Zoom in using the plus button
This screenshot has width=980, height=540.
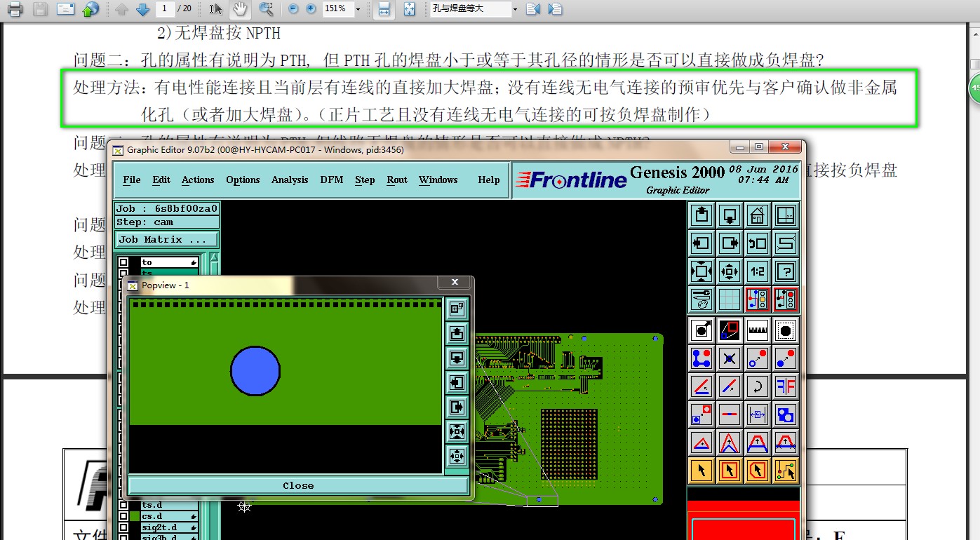311,9
